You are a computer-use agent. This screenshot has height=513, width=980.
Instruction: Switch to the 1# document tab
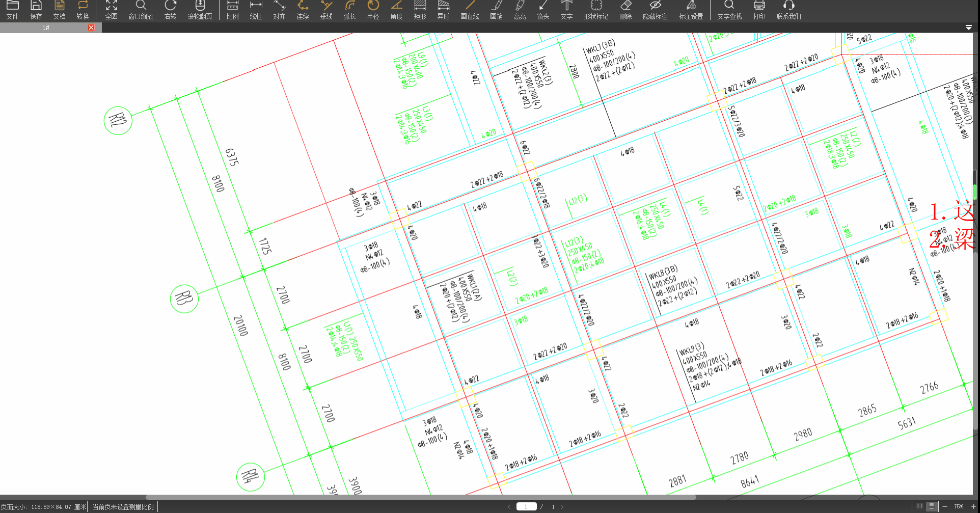point(46,28)
